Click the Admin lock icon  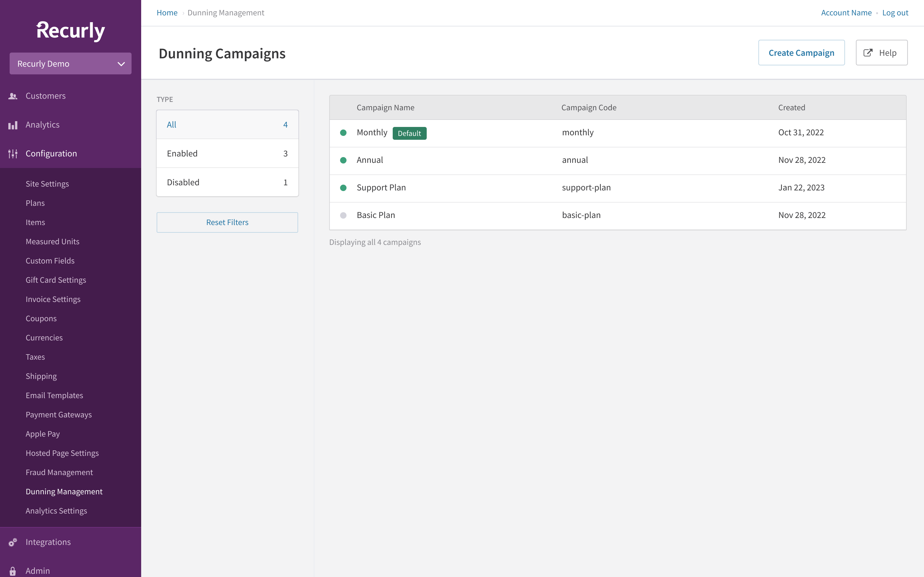click(13, 570)
